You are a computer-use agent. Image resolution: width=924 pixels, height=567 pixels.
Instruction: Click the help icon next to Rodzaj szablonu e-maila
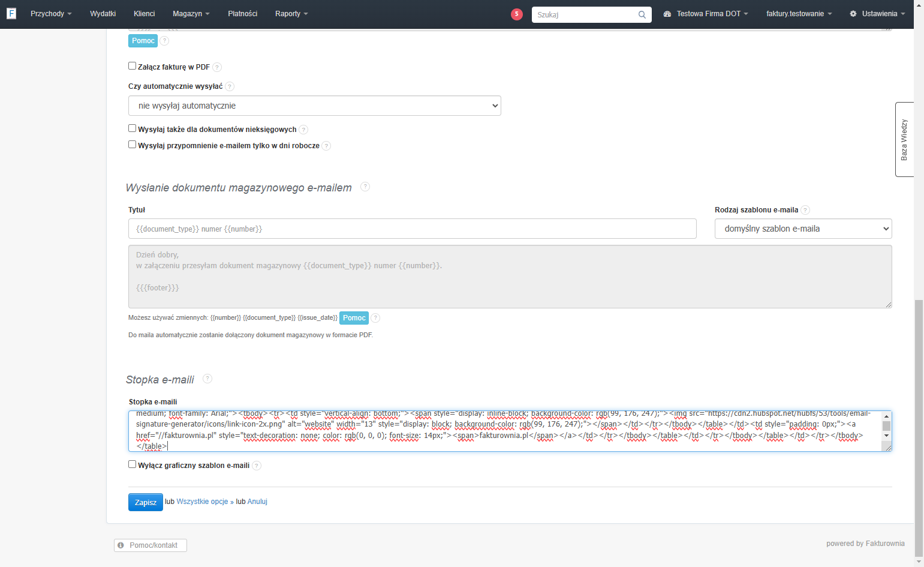click(x=805, y=210)
